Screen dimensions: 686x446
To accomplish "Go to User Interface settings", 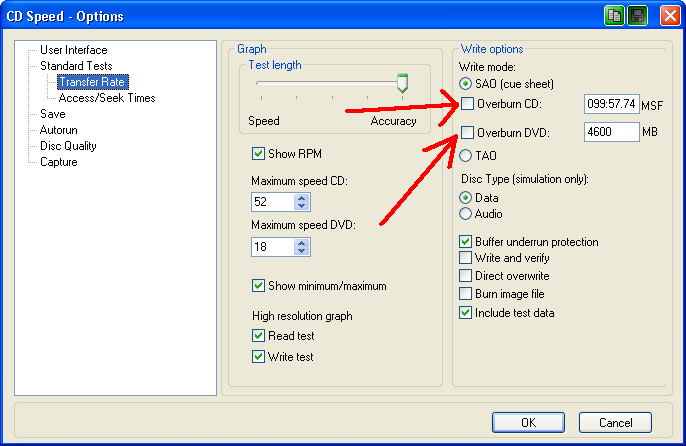I will click(73, 50).
